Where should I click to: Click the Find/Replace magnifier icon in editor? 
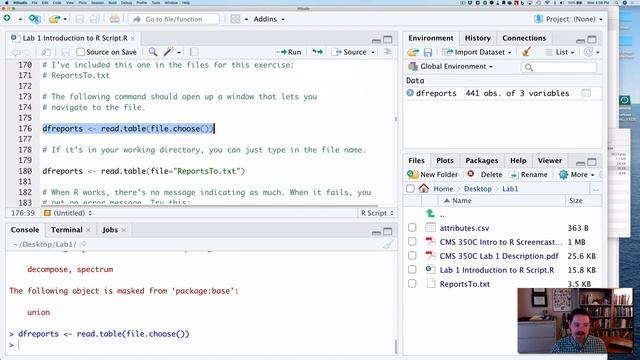(153, 52)
